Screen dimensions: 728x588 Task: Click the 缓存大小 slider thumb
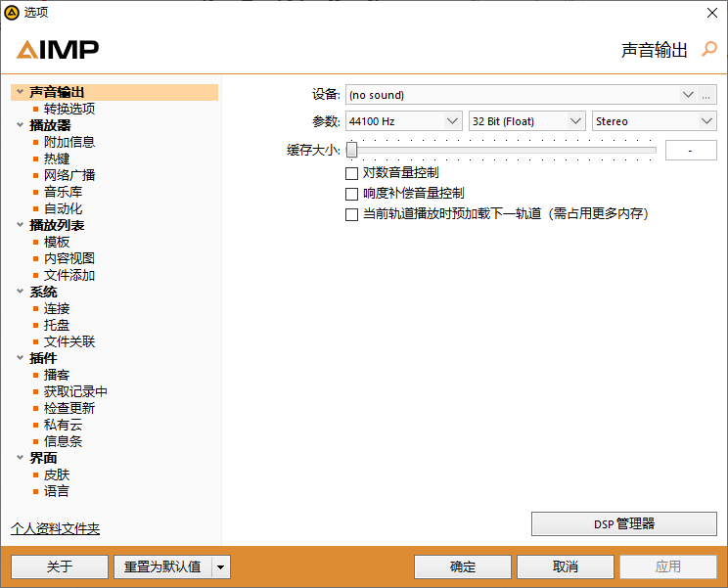351,150
